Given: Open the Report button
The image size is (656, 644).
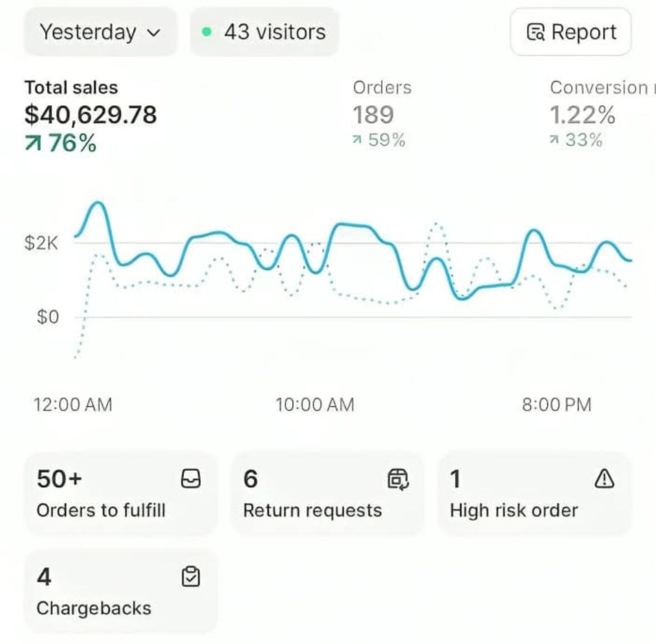Looking at the screenshot, I should [x=571, y=32].
